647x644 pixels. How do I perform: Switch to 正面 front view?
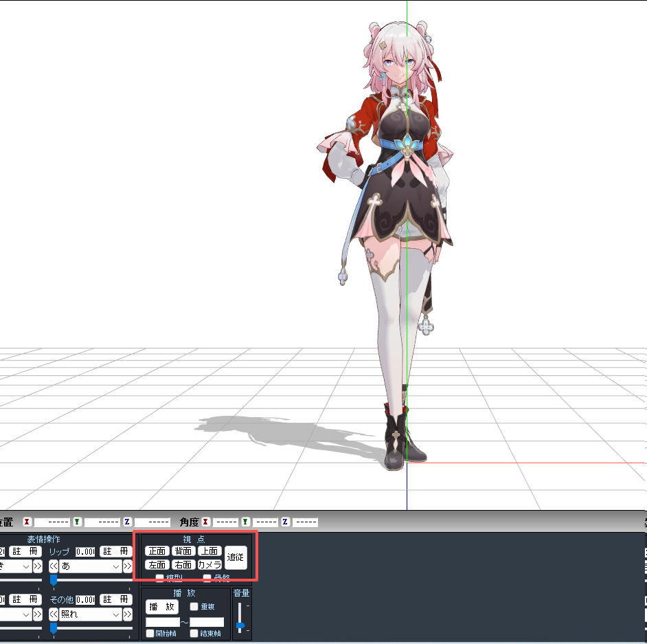tap(158, 551)
